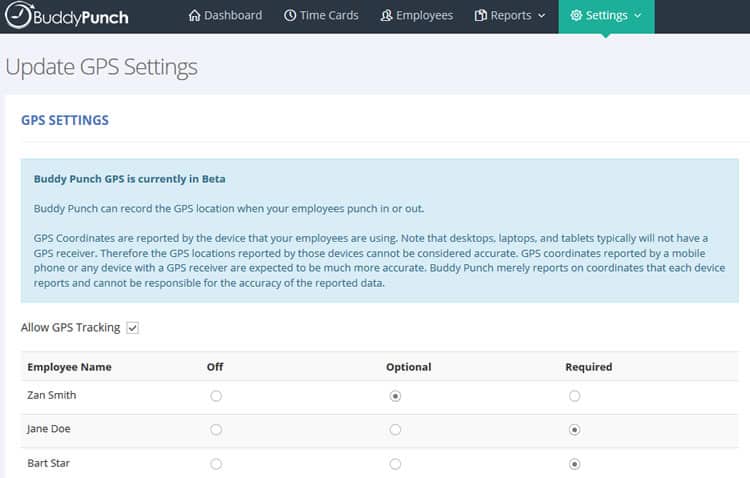This screenshot has height=478, width=750.
Task: Select Required for Jane Doe
Action: pyautogui.click(x=574, y=430)
